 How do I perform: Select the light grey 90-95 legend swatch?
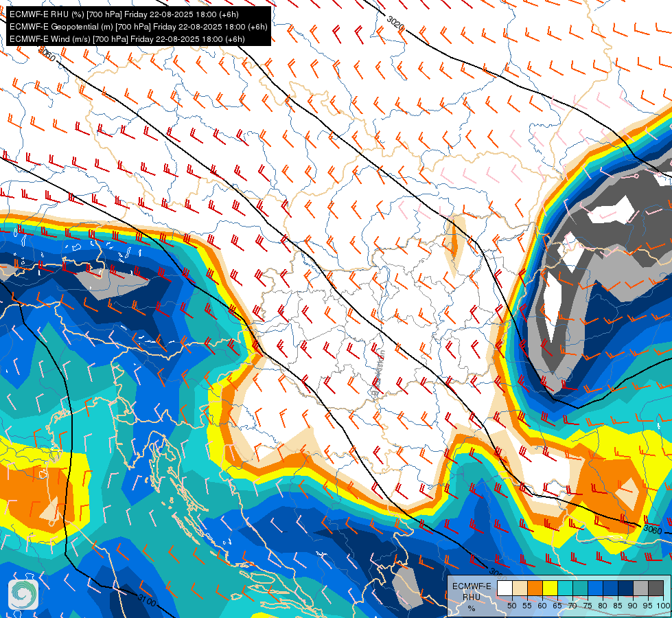tap(640, 588)
